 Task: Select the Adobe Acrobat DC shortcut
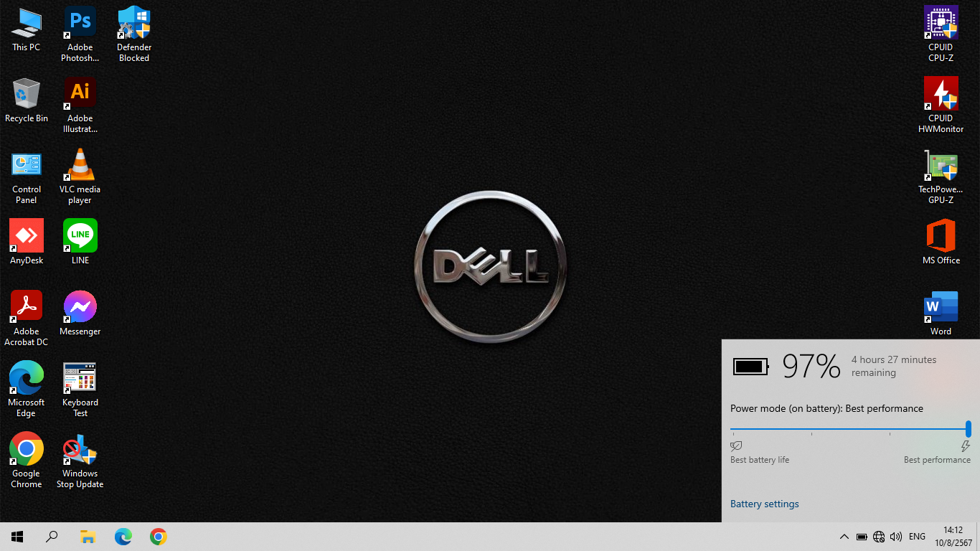pos(27,319)
